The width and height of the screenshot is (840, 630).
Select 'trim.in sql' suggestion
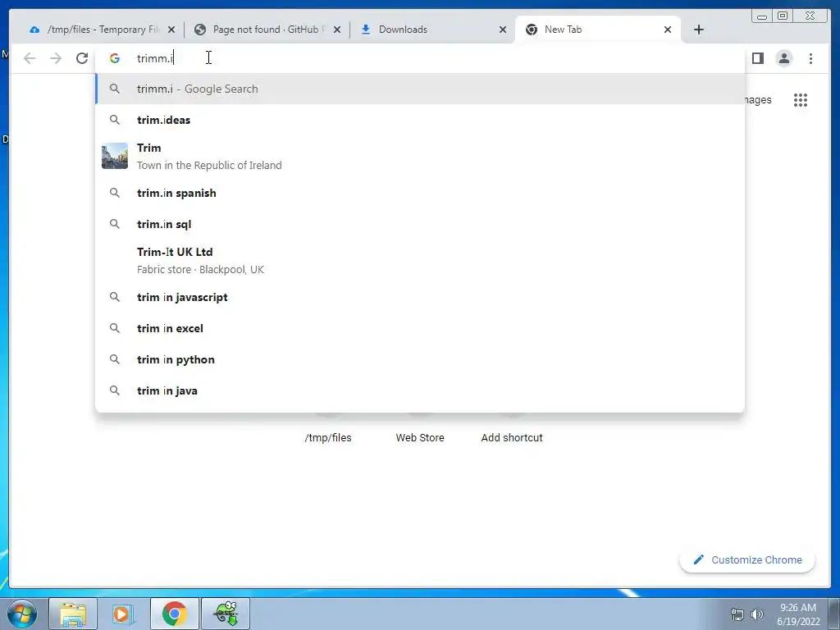(420, 224)
